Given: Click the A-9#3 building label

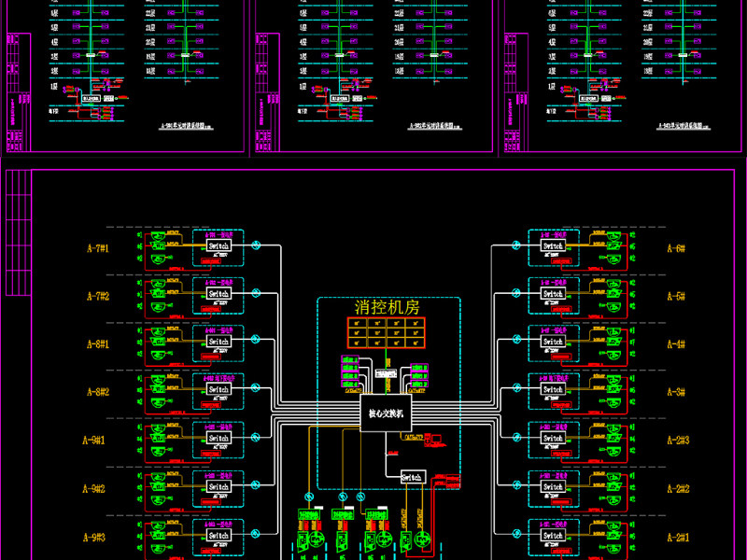Looking at the screenshot, I should tap(94, 538).
